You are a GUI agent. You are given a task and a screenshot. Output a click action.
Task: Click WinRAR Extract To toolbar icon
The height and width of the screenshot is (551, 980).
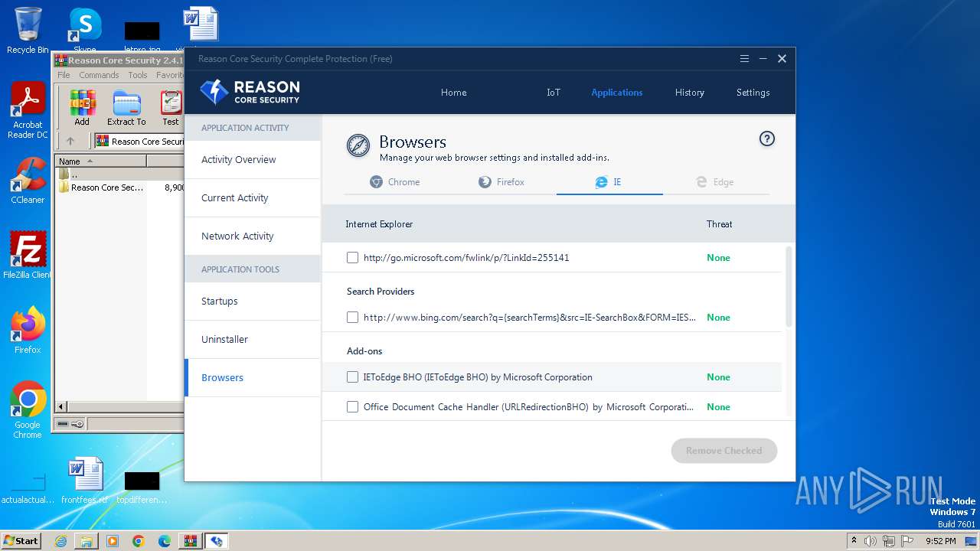coord(126,108)
